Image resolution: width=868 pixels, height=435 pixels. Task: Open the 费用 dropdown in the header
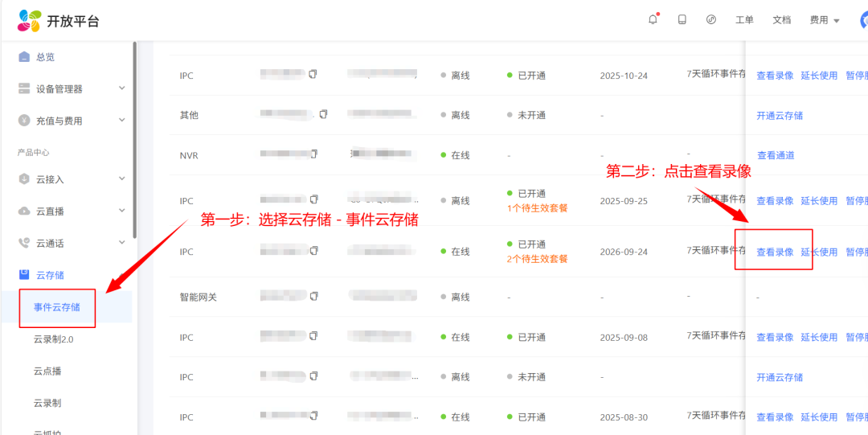point(825,20)
